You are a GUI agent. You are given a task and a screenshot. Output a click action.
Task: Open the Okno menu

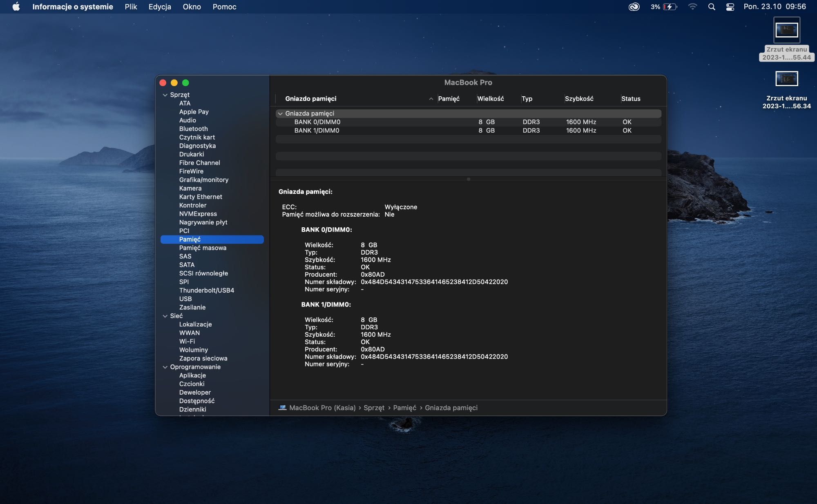pos(192,7)
